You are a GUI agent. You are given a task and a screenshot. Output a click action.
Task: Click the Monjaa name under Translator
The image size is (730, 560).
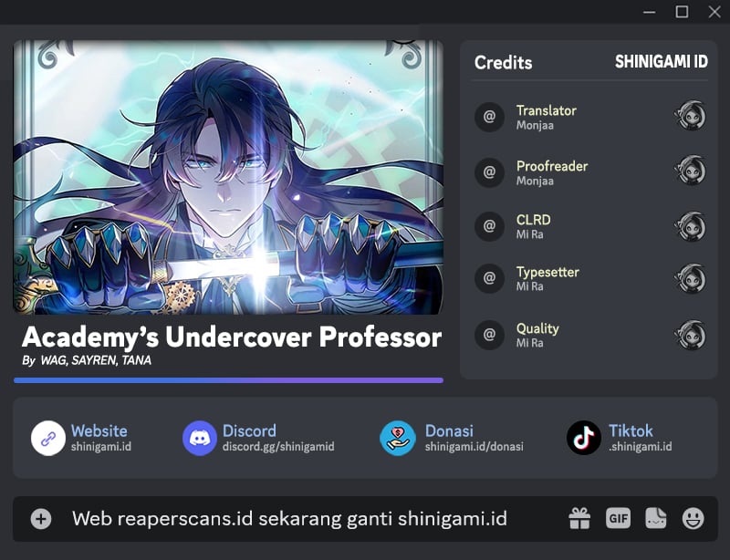535,125
